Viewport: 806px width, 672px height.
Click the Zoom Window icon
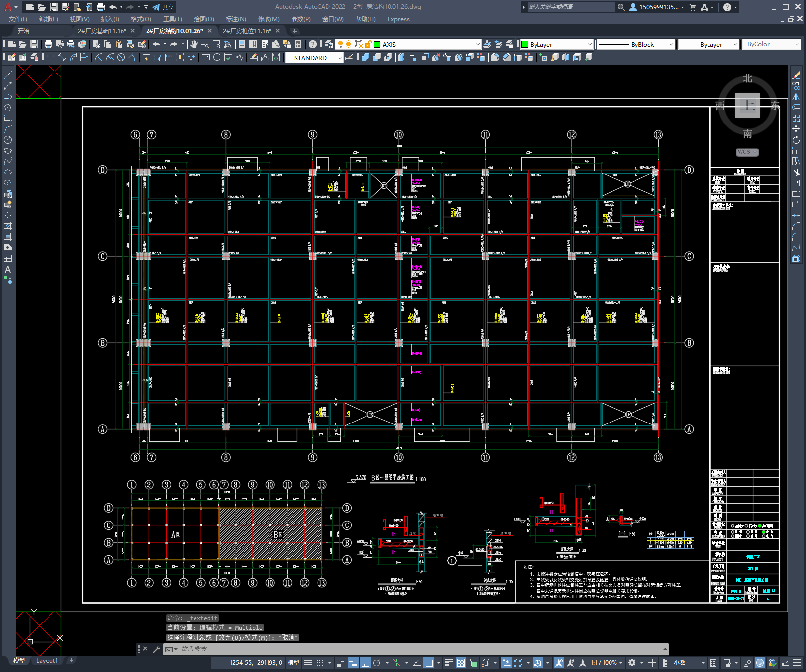[217, 44]
